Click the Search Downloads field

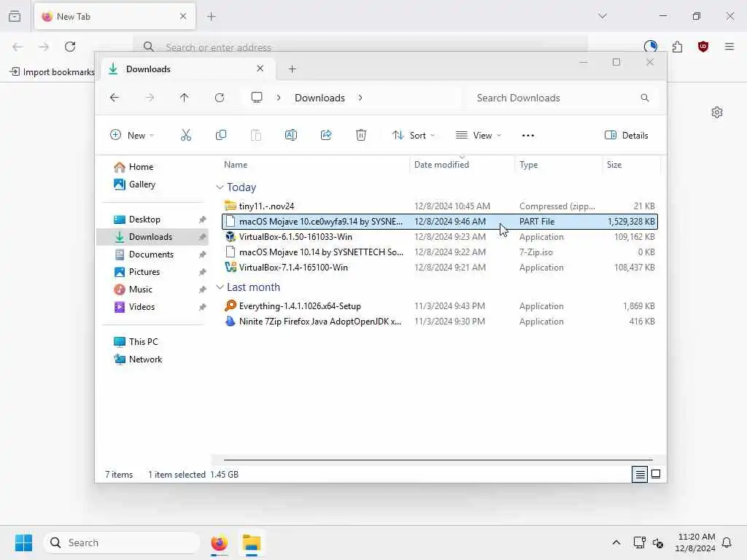(x=562, y=98)
